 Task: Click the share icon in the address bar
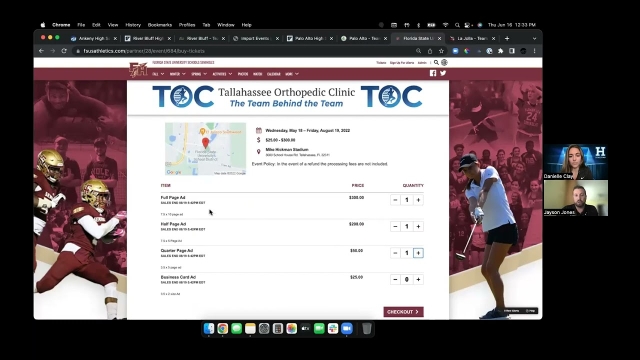[430, 51]
